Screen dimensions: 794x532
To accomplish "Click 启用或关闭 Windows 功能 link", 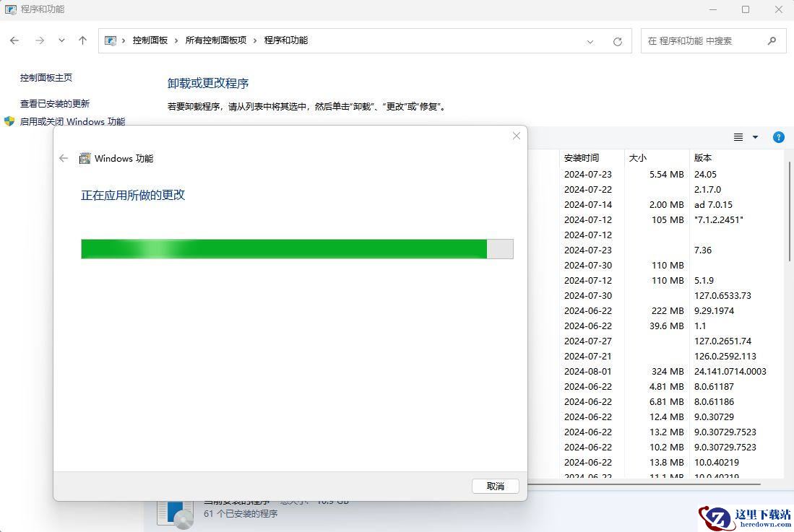I will point(72,121).
